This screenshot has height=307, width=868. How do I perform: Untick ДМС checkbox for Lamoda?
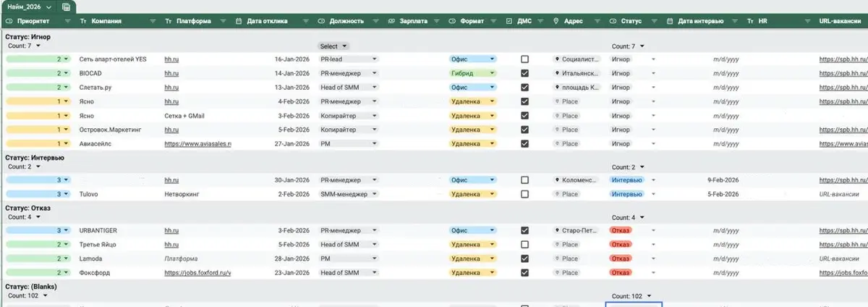coord(524,258)
